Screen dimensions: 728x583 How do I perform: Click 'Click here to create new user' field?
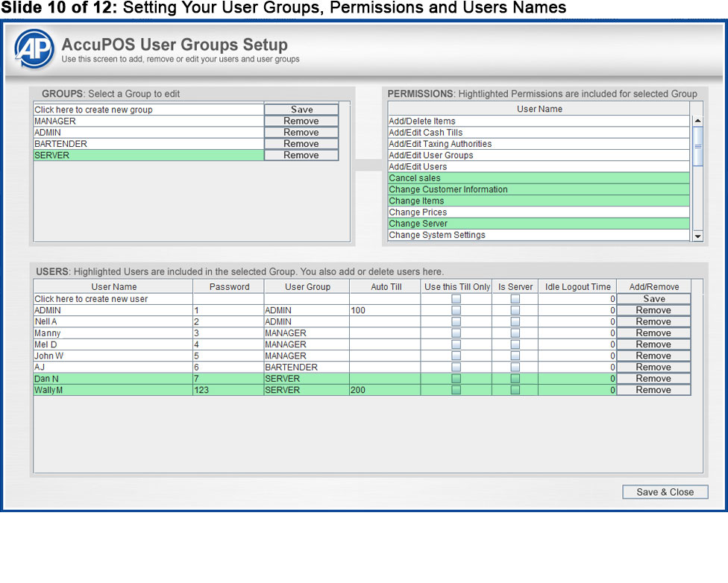pos(113,299)
